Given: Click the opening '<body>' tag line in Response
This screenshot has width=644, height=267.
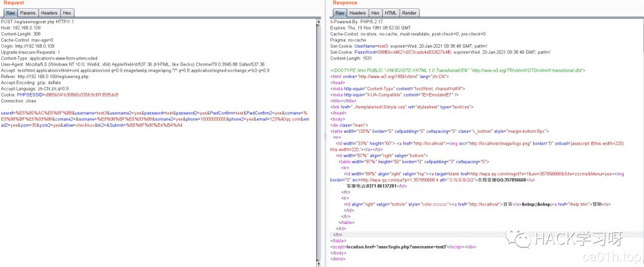Looking at the screenshot, I should pyautogui.click(x=338, y=119).
